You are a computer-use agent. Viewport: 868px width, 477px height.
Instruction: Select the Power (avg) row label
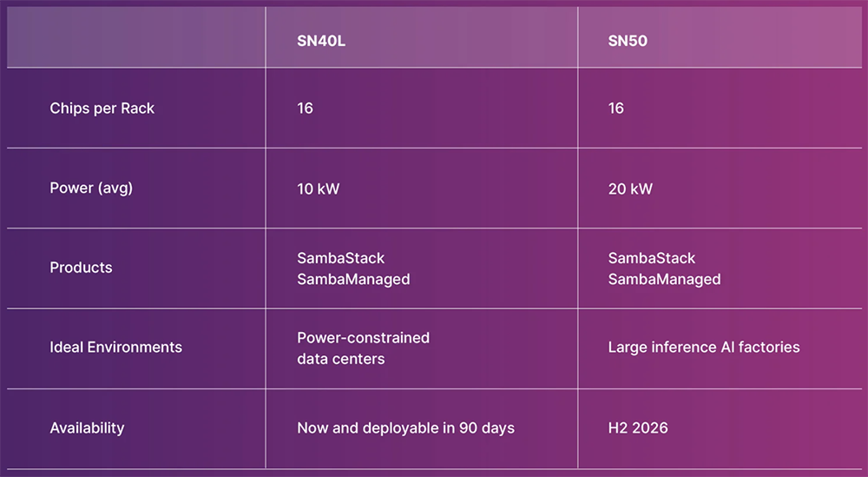[x=91, y=188]
